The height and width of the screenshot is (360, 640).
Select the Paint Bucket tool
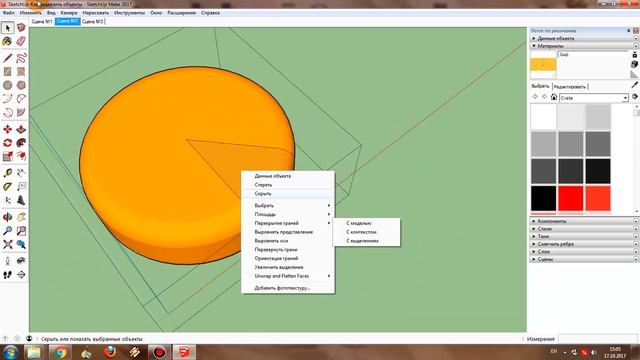7,41
